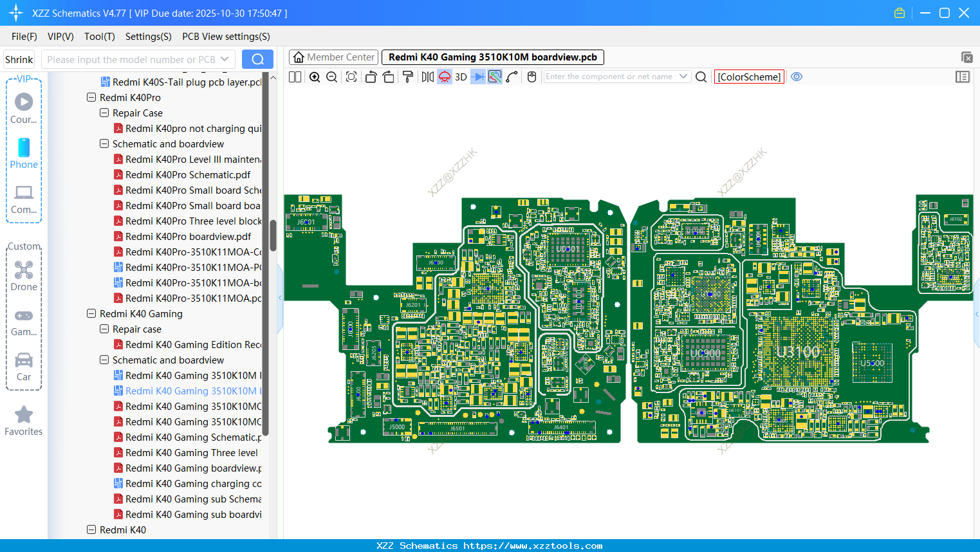The height and width of the screenshot is (552, 980).
Task: Click the mouse settings icon
Action: (532, 77)
